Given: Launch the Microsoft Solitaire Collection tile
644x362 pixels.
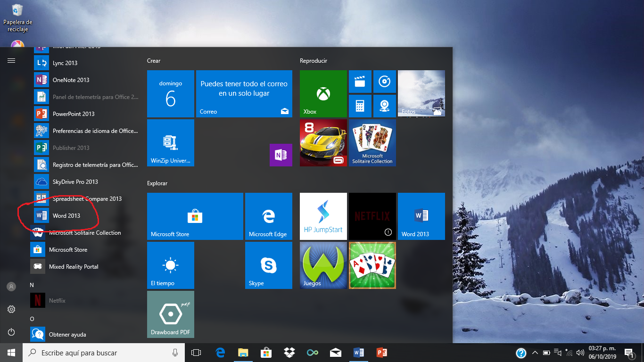Looking at the screenshot, I should 372,143.
